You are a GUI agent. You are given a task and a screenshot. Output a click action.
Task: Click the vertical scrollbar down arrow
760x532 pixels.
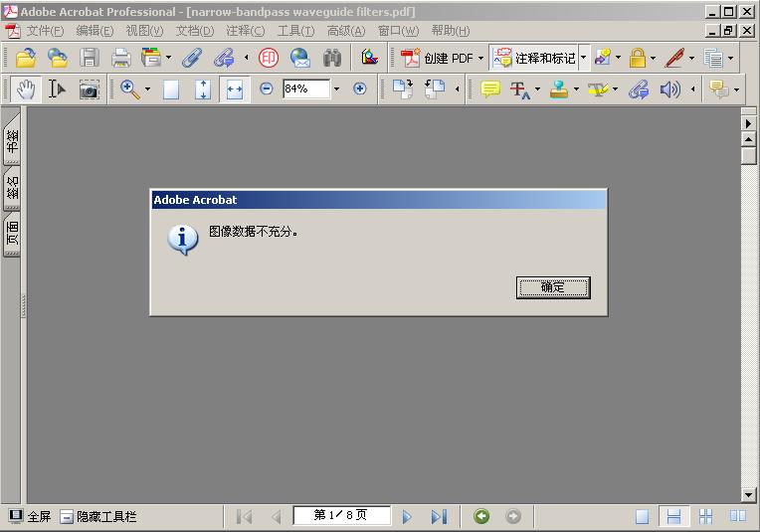pyautogui.click(x=748, y=495)
